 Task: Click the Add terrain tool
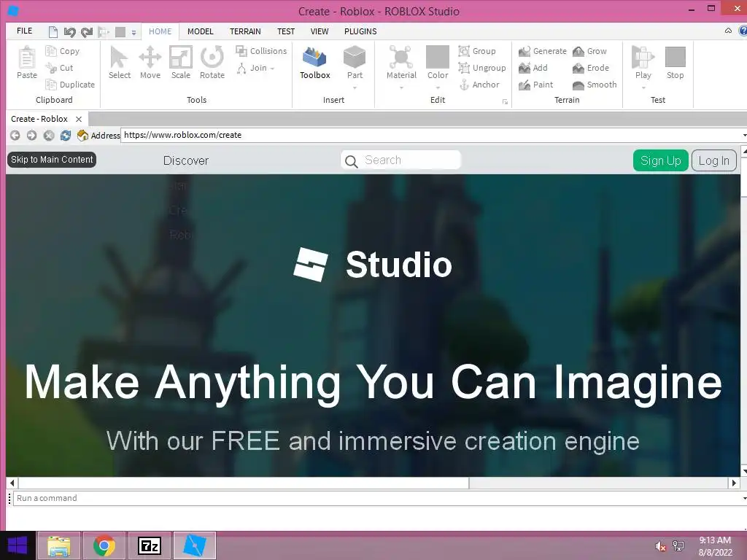coord(525,68)
